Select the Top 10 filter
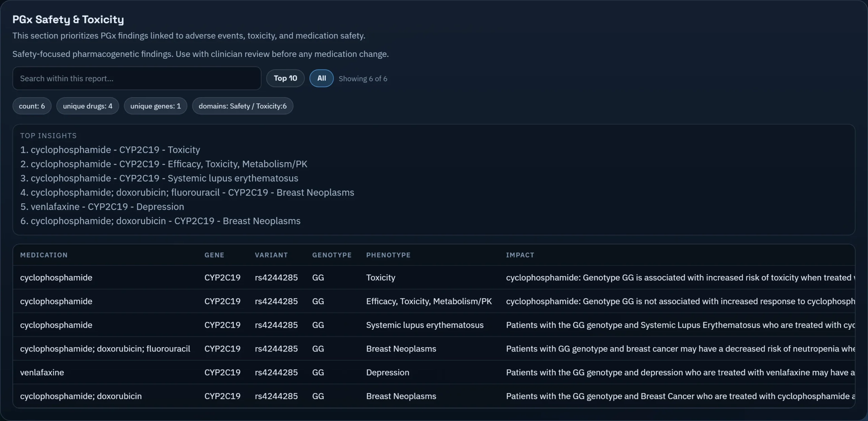The image size is (868, 421). (285, 78)
